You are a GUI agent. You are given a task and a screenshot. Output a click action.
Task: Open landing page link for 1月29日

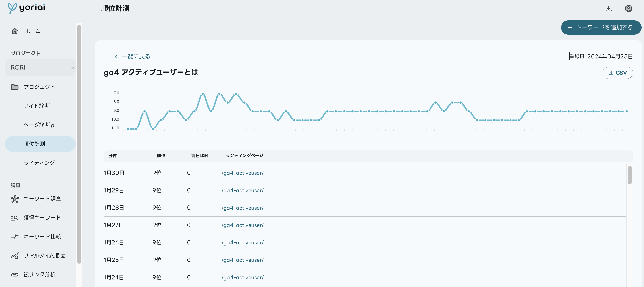click(x=242, y=190)
